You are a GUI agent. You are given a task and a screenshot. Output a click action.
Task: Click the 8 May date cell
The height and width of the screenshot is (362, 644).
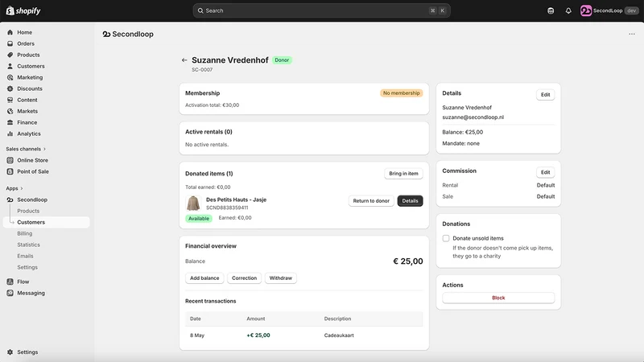click(197, 335)
